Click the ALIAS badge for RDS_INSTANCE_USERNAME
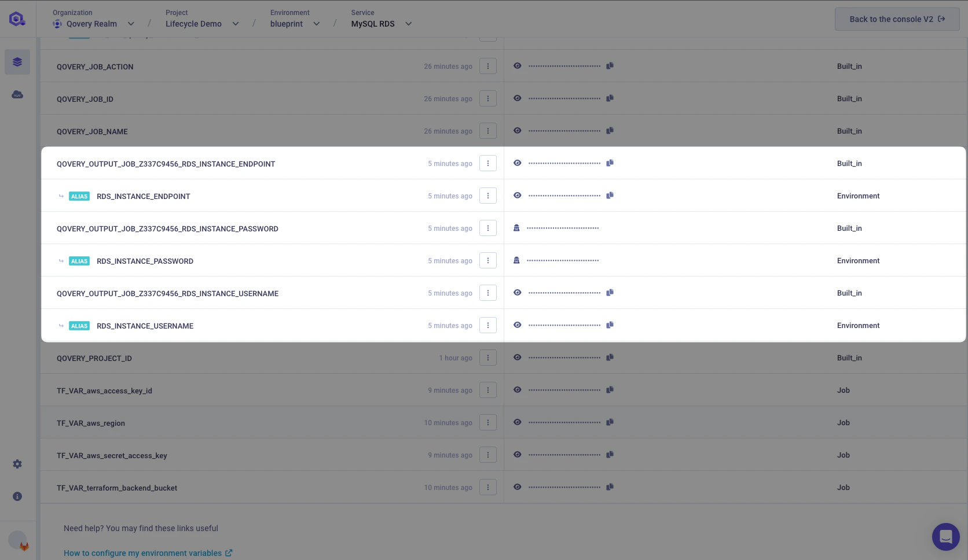 79,326
